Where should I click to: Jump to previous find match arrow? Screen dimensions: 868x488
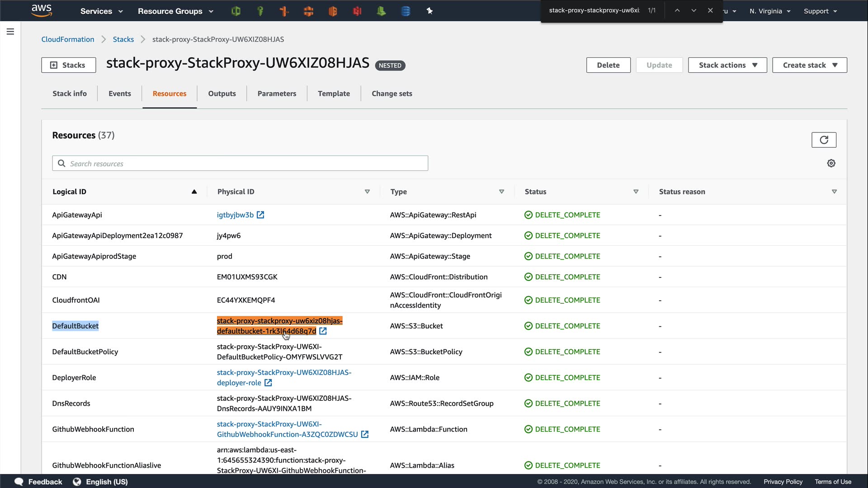pos(677,10)
